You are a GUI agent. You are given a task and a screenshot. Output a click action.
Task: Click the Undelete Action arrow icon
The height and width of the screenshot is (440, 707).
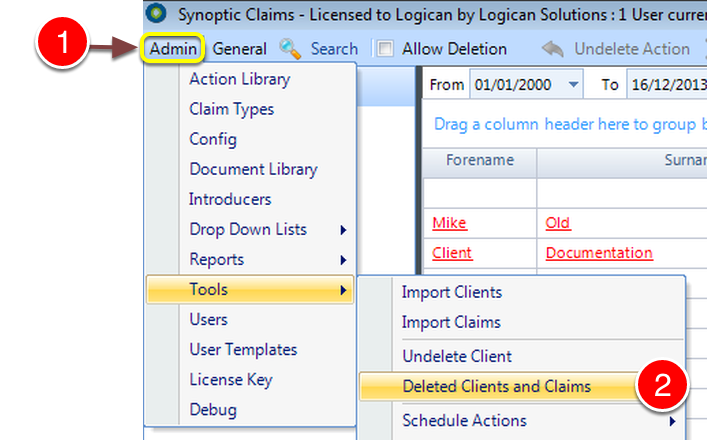tap(553, 49)
